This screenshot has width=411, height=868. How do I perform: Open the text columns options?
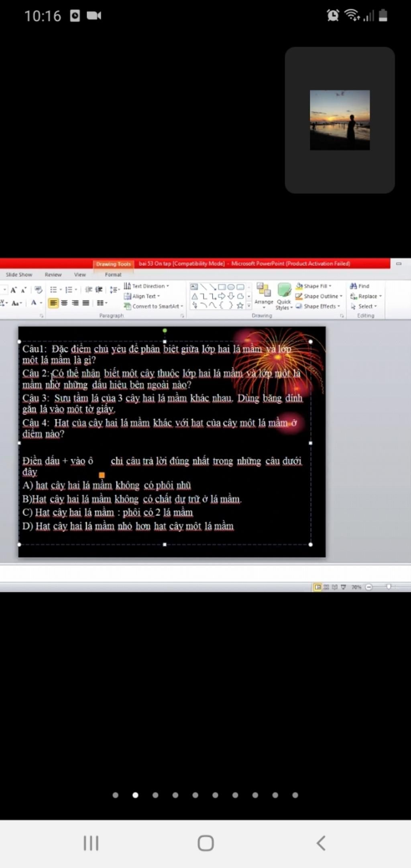[102, 303]
